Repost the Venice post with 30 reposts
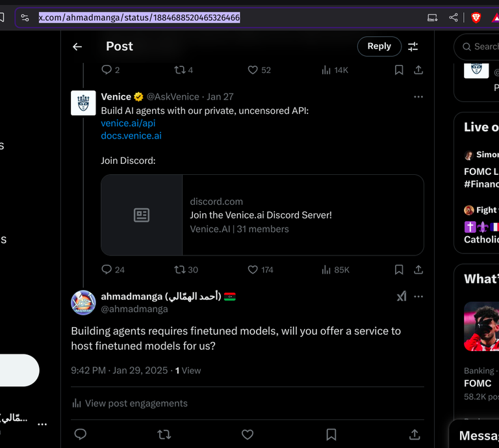The width and height of the screenshot is (499, 448). point(186,270)
